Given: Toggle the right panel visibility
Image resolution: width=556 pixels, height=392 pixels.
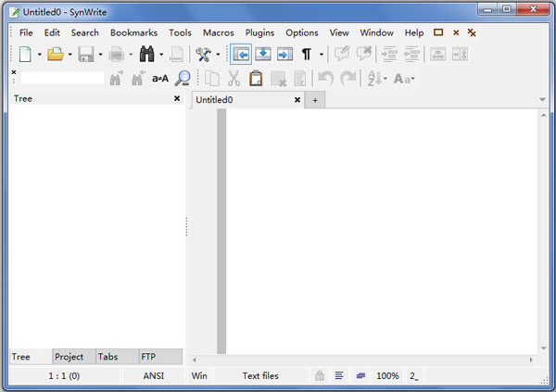Looking at the screenshot, I should click(x=284, y=55).
